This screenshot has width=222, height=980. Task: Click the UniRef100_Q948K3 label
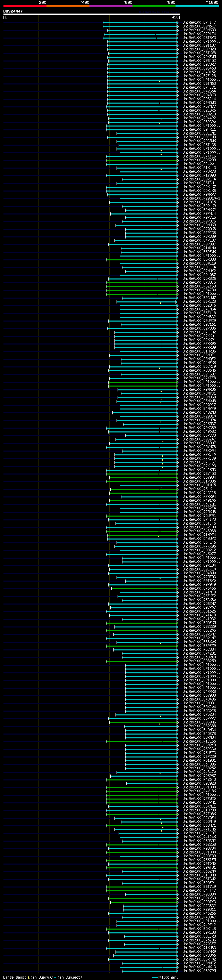[x=199, y=95]
